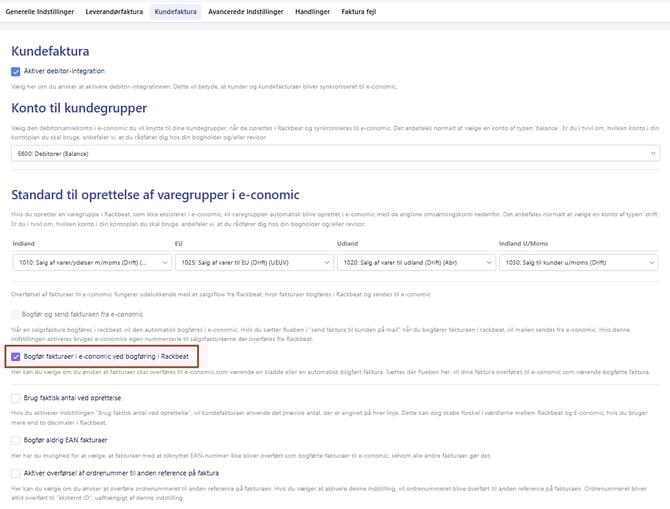Image resolution: width=670 pixels, height=509 pixels.
Task: Tick Bogfør og send fakturaen fra e-conomic
Action: 16,314
